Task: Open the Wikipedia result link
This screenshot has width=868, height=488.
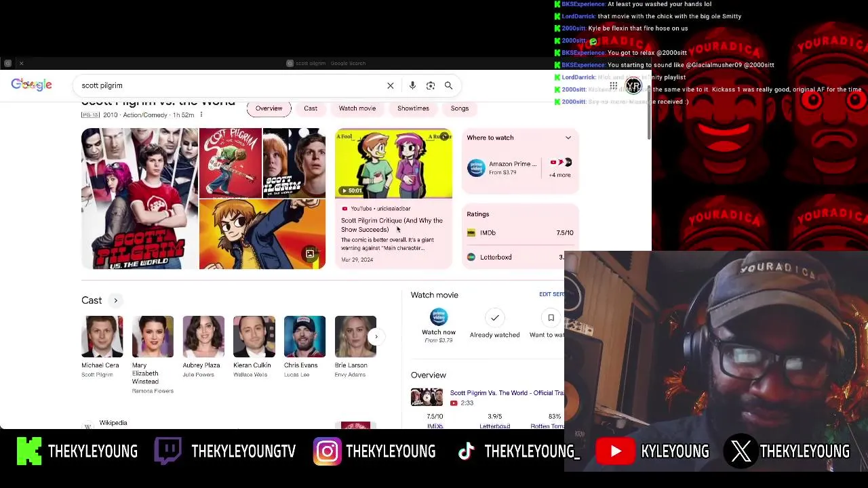Action: pyautogui.click(x=113, y=423)
